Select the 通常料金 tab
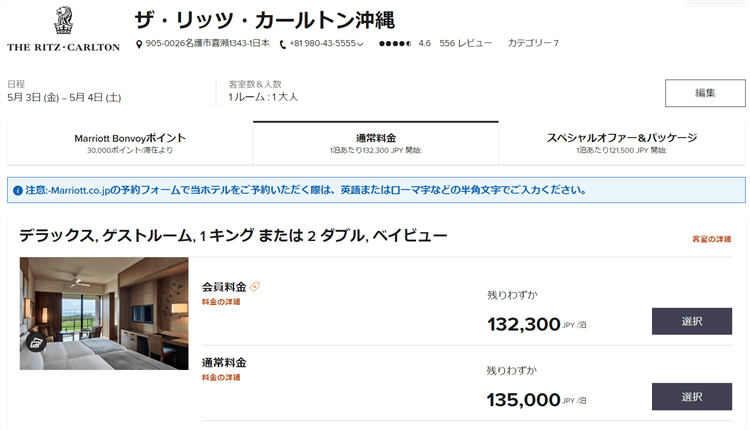 (x=375, y=142)
